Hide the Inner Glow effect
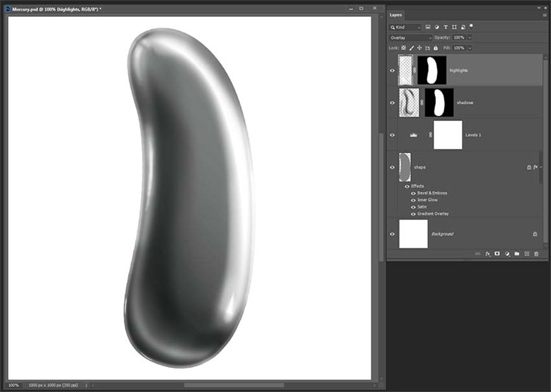The image size is (551, 392). click(413, 200)
